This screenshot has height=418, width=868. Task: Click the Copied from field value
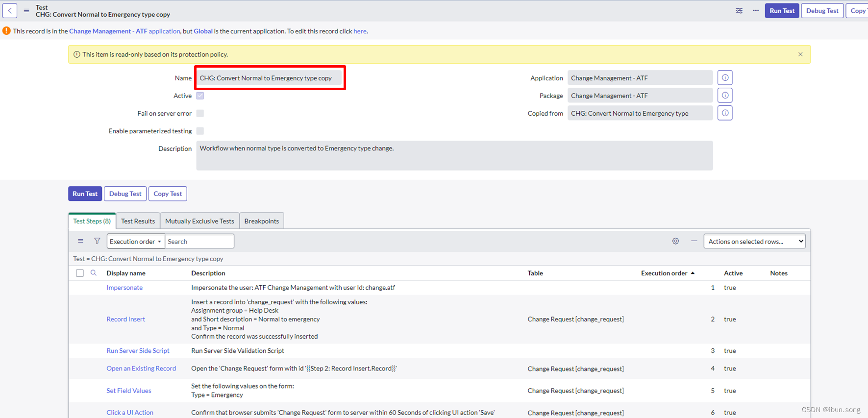click(x=640, y=113)
